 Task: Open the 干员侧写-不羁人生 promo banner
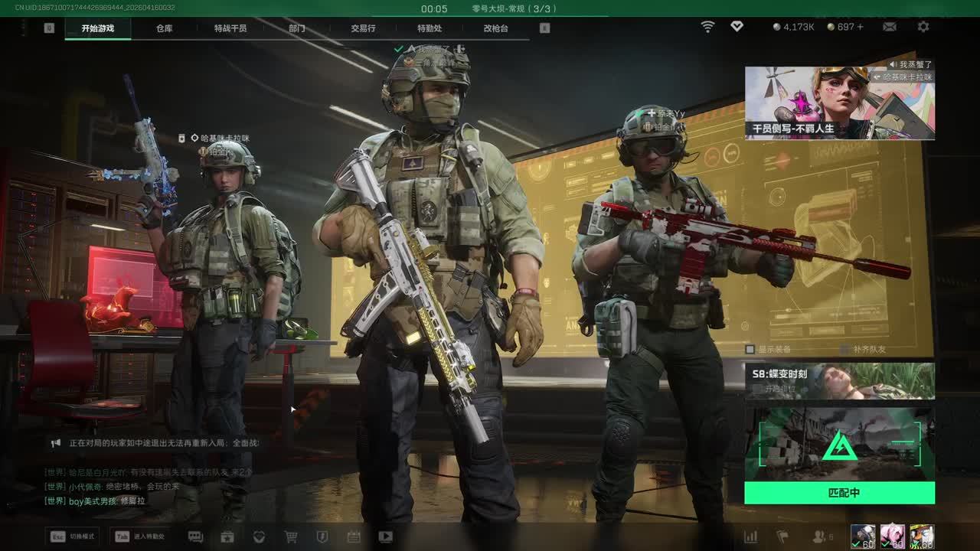[x=839, y=103]
